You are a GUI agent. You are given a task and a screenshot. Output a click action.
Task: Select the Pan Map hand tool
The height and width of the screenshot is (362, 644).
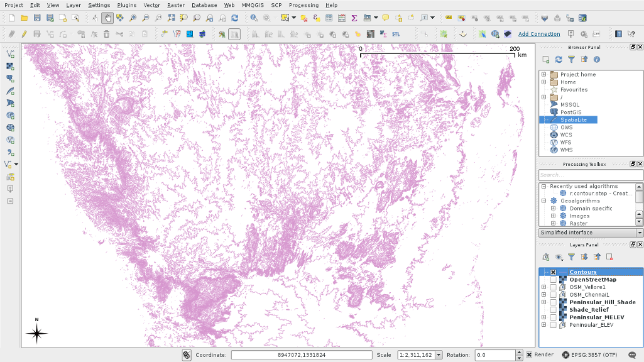tap(107, 18)
